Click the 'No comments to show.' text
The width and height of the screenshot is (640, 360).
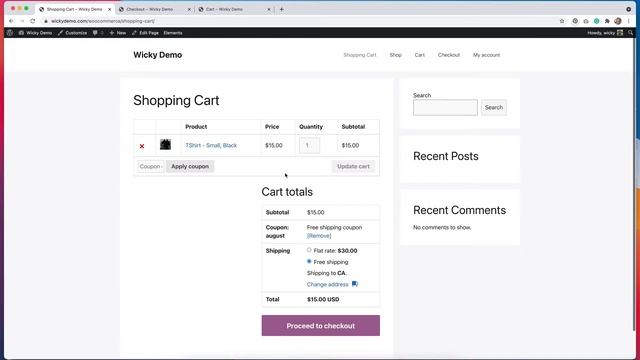click(442, 227)
